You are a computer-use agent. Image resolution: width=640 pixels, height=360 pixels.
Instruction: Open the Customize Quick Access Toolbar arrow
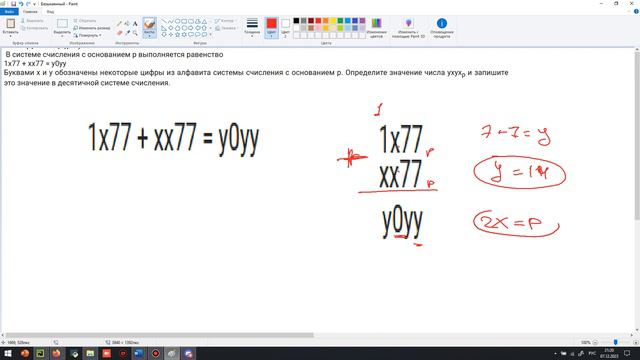(34, 4)
